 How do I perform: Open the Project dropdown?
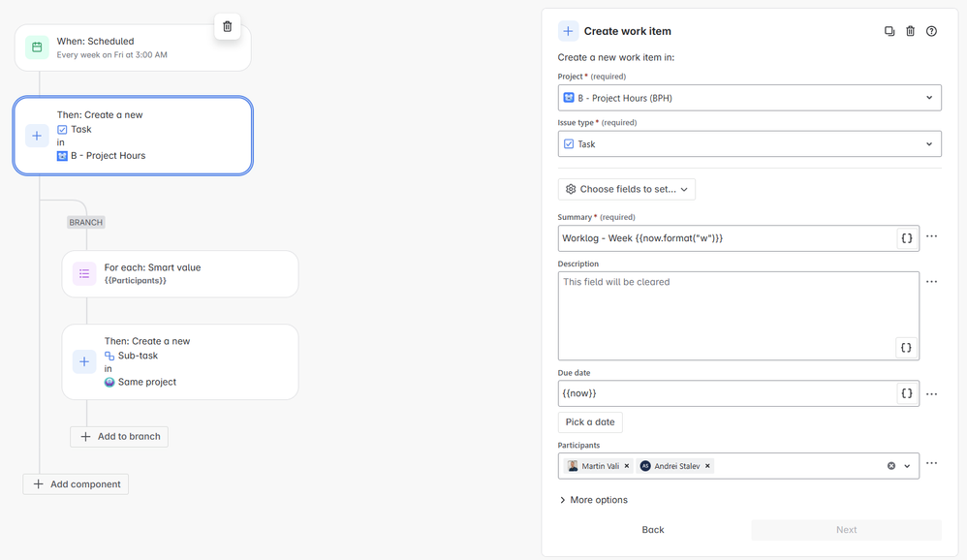click(749, 98)
